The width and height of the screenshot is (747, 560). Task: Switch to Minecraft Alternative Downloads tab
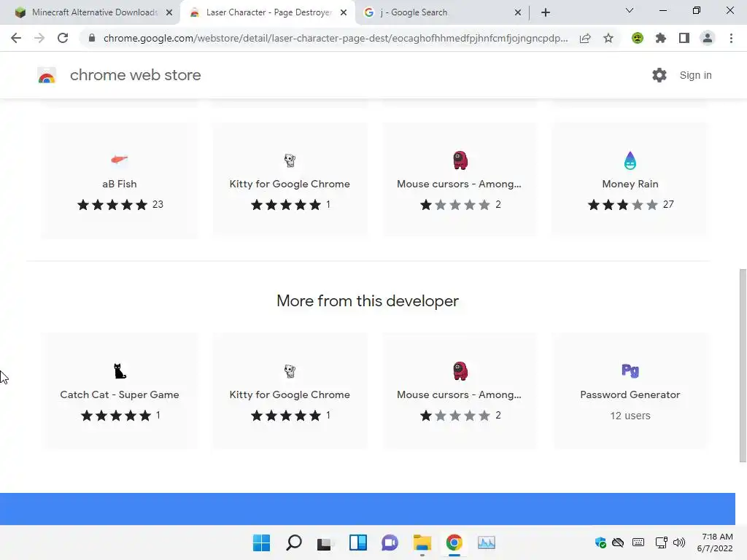[x=94, y=12]
